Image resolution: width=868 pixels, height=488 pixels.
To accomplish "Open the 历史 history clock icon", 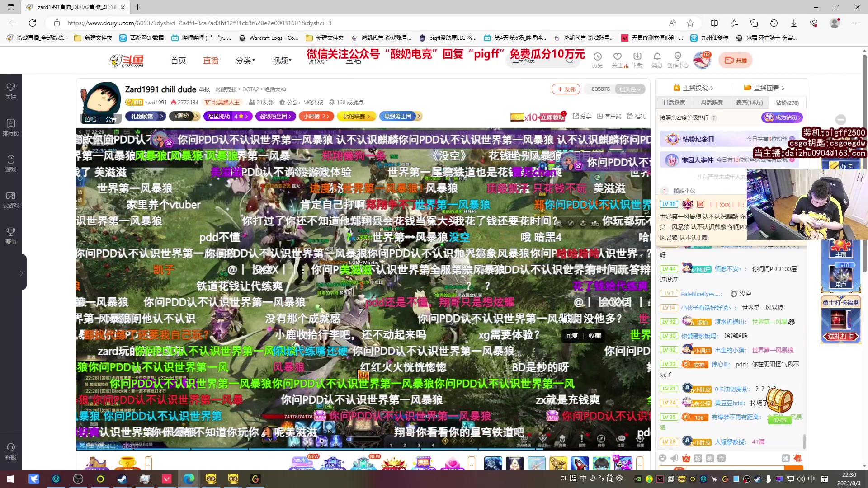I will pos(597,57).
